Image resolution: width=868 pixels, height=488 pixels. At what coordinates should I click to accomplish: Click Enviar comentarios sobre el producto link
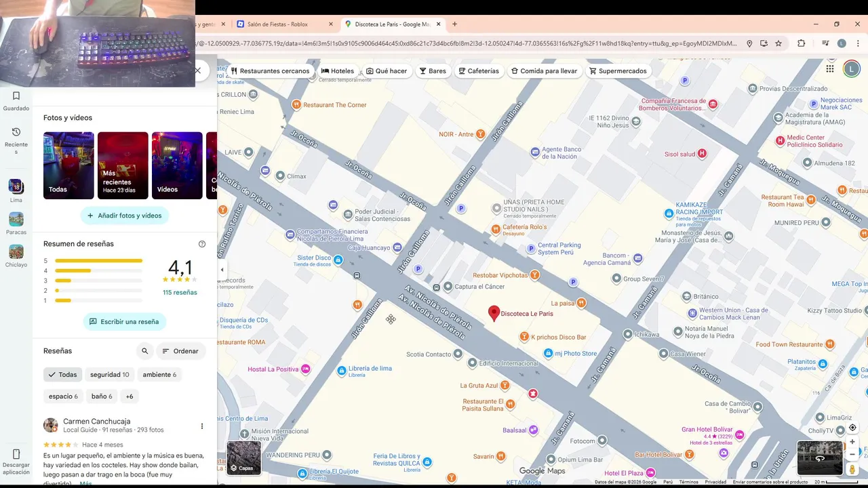coord(770,482)
